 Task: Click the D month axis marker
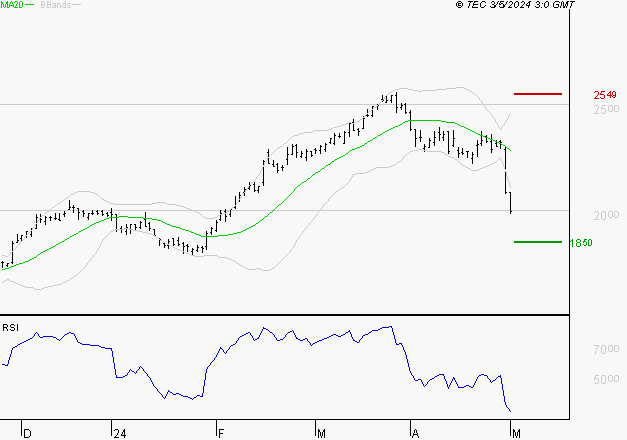click(27, 434)
